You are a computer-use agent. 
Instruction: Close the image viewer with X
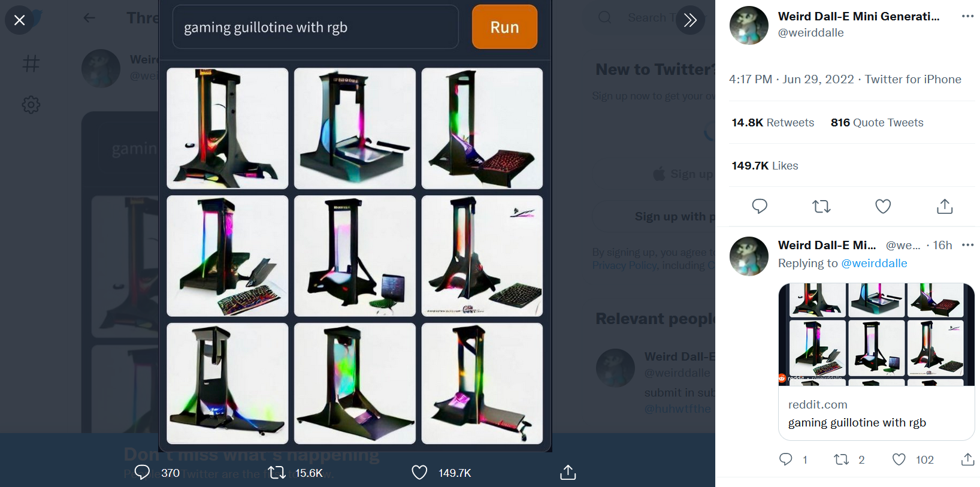click(19, 20)
